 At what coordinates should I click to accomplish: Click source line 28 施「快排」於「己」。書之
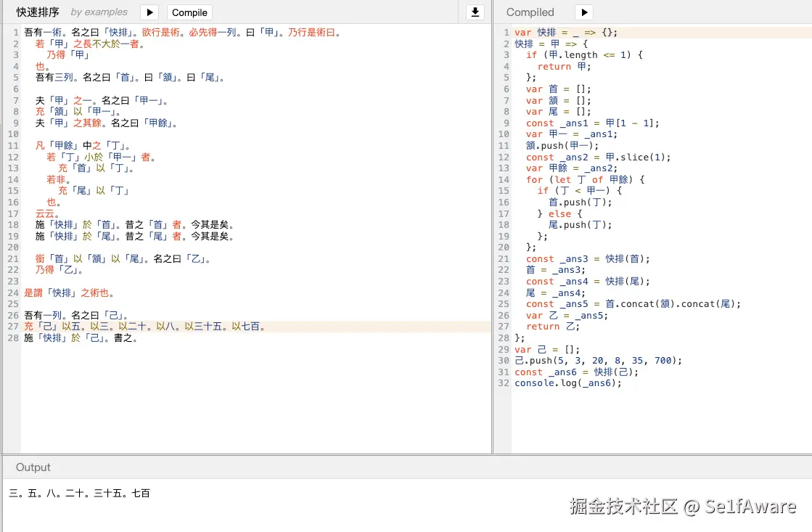[x=81, y=337]
